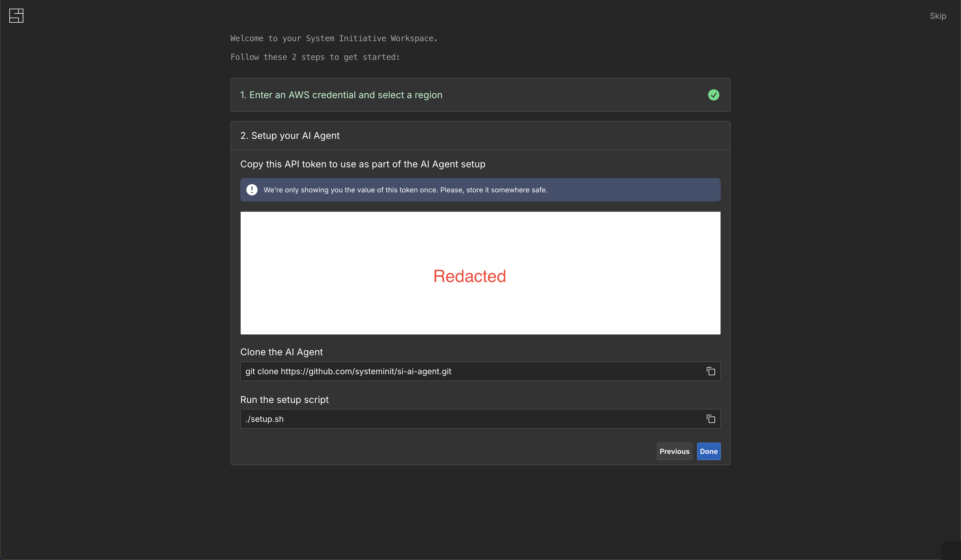Click the token shown once warning text

405,190
